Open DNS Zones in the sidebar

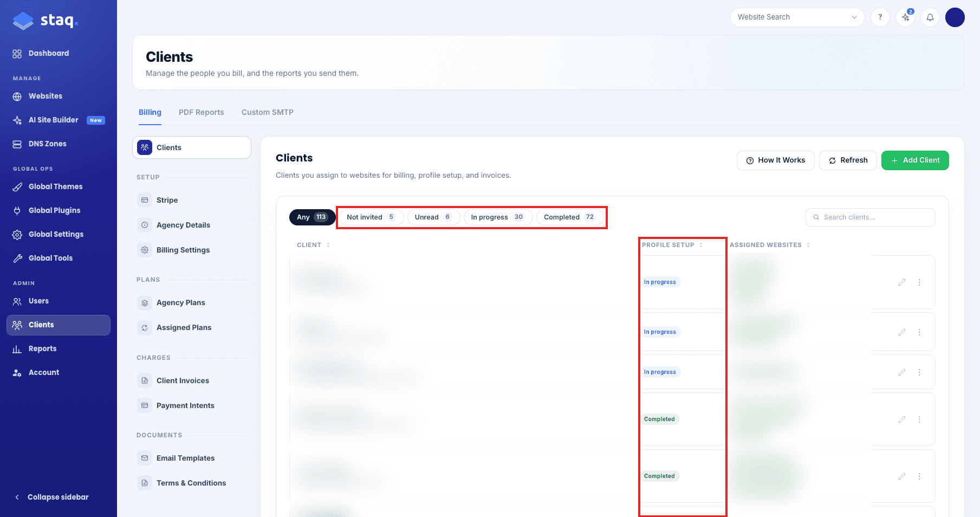click(58, 144)
